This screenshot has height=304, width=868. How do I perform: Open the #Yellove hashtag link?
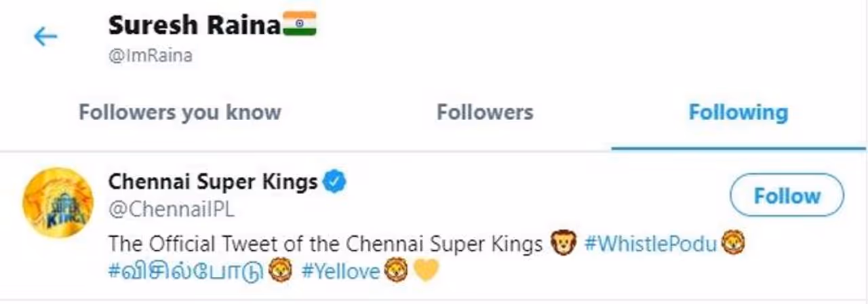[340, 271]
